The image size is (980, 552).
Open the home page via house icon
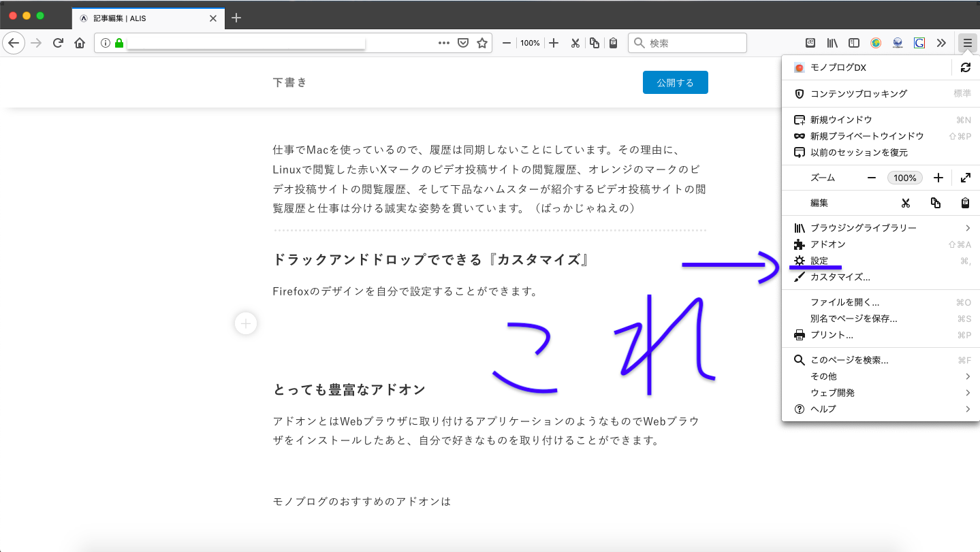click(x=80, y=43)
